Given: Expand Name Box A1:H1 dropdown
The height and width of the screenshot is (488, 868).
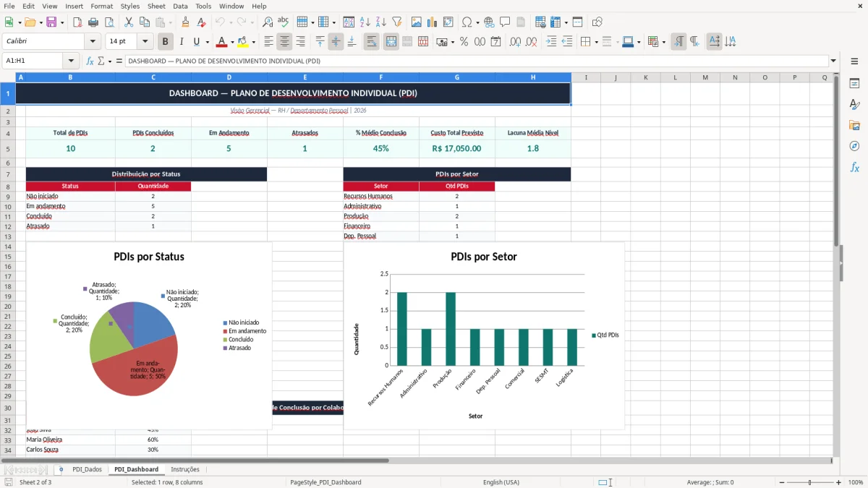Looking at the screenshot, I should pyautogui.click(x=71, y=61).
